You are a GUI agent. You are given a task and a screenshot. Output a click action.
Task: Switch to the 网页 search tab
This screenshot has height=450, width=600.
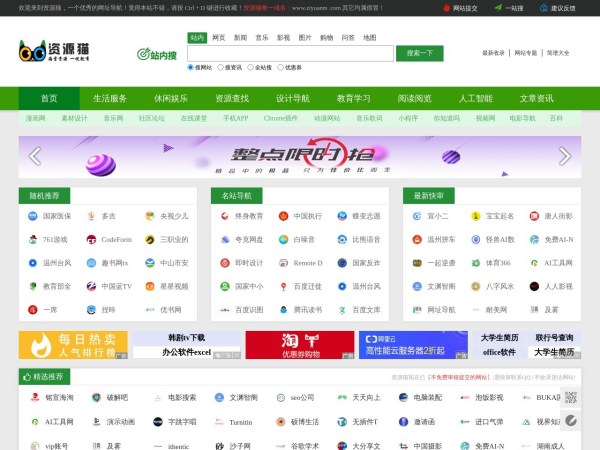(x=219, y=37)
